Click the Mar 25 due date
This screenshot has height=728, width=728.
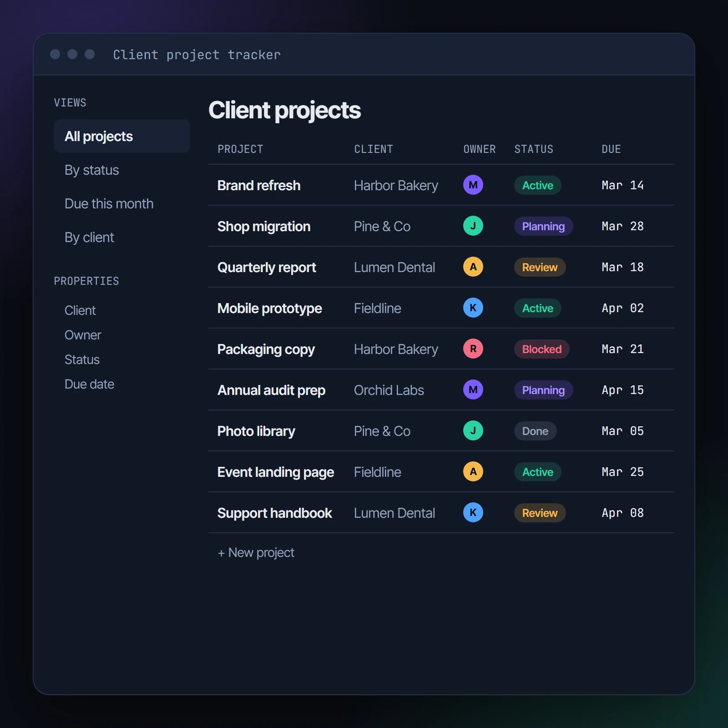coord(622,472)
